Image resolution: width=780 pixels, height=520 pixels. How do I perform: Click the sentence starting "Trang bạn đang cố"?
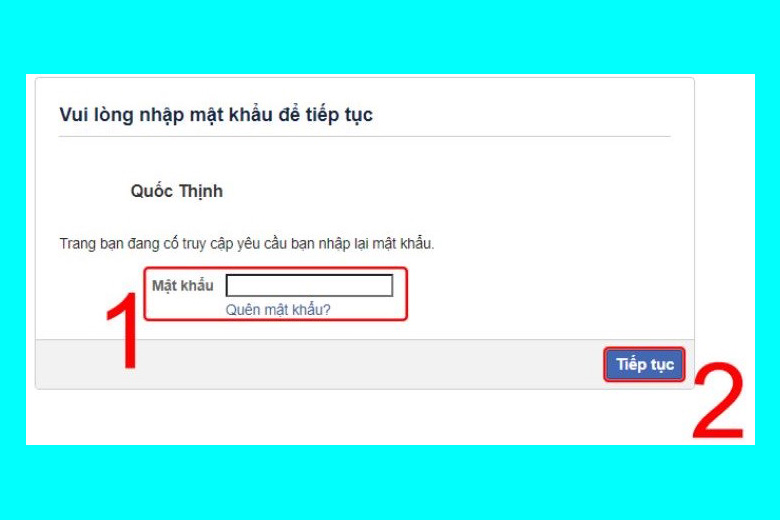coord(247,244)
